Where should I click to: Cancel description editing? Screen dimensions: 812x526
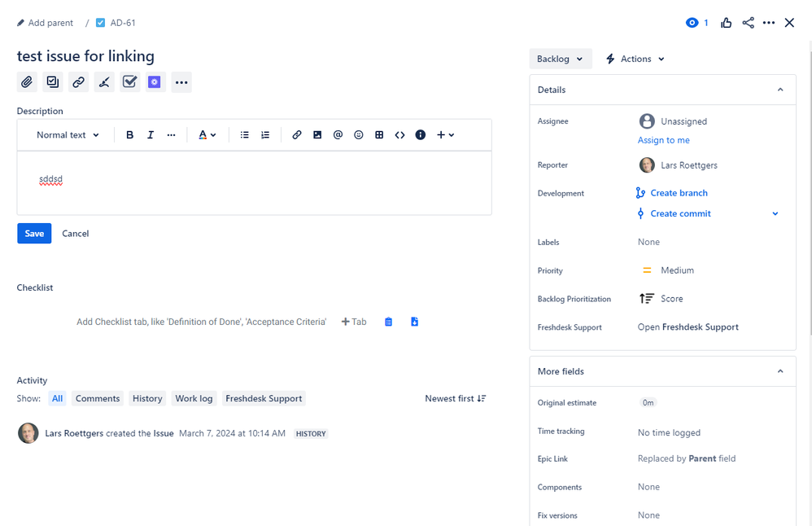click(76, 233)
